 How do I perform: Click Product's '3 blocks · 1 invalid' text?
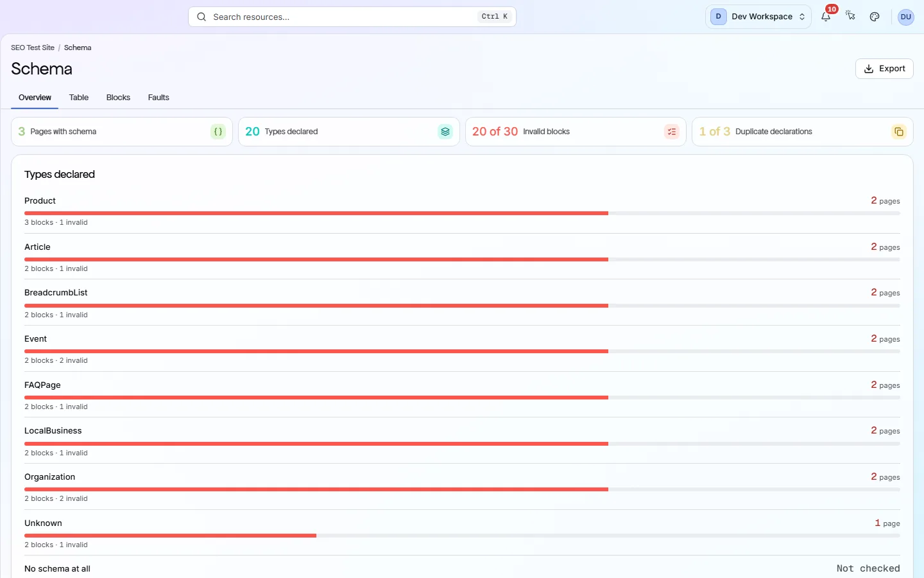click(x=56, y=223)
